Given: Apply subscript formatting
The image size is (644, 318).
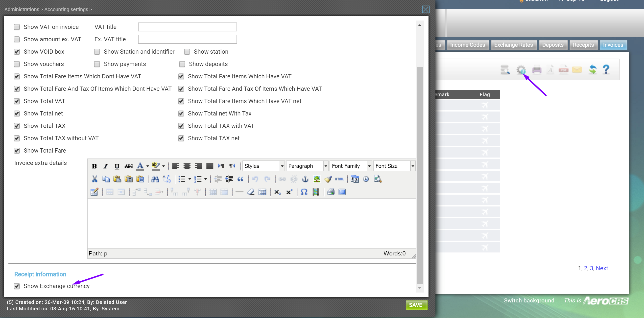Looking at the screenshot, I should 278,192.
